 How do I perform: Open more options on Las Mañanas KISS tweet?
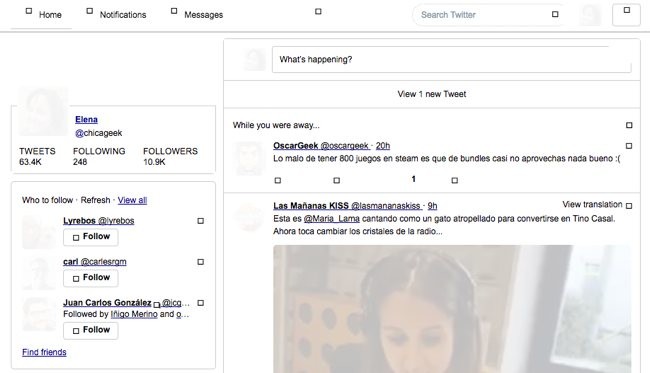click(x=629, y=206)
